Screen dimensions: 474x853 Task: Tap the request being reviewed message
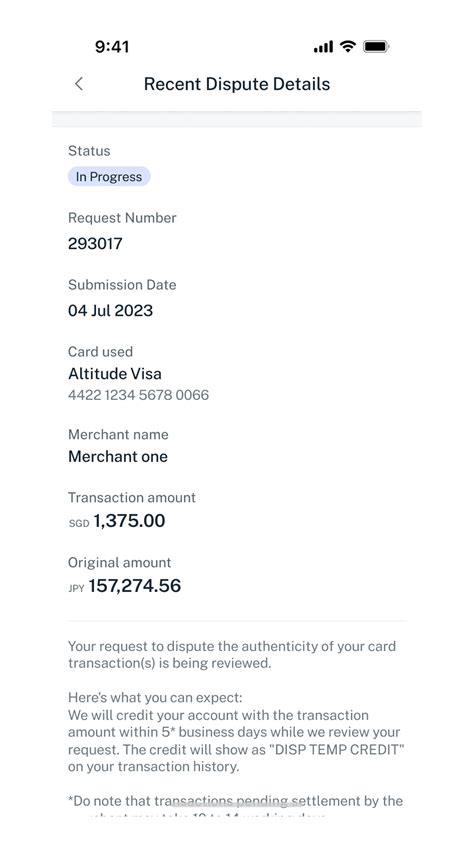tap(232, 654)
